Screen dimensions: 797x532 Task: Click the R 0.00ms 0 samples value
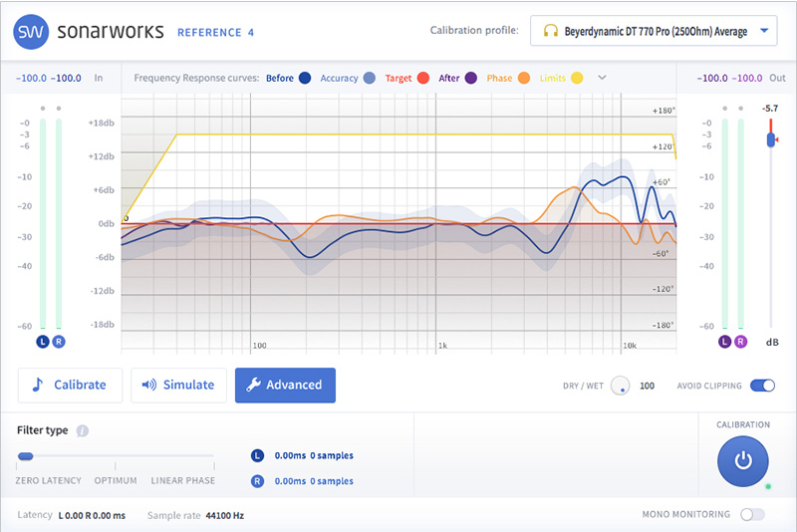tap(314, 481)
